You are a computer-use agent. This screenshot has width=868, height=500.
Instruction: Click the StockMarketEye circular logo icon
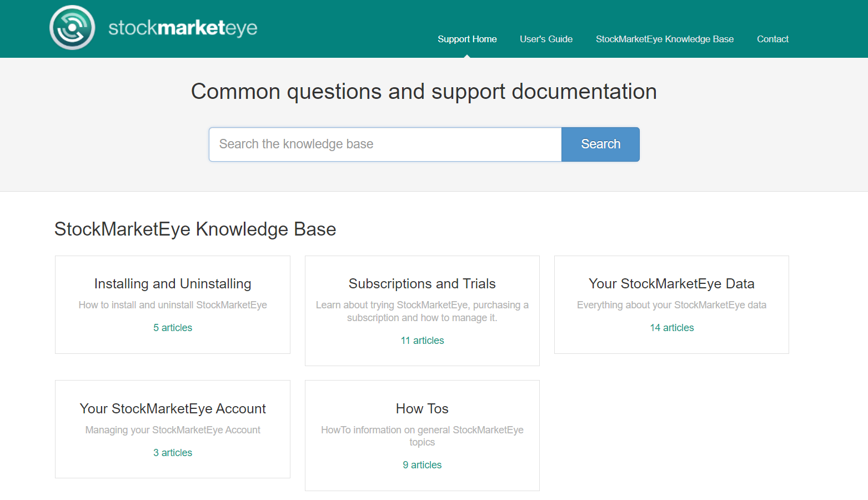72,27
